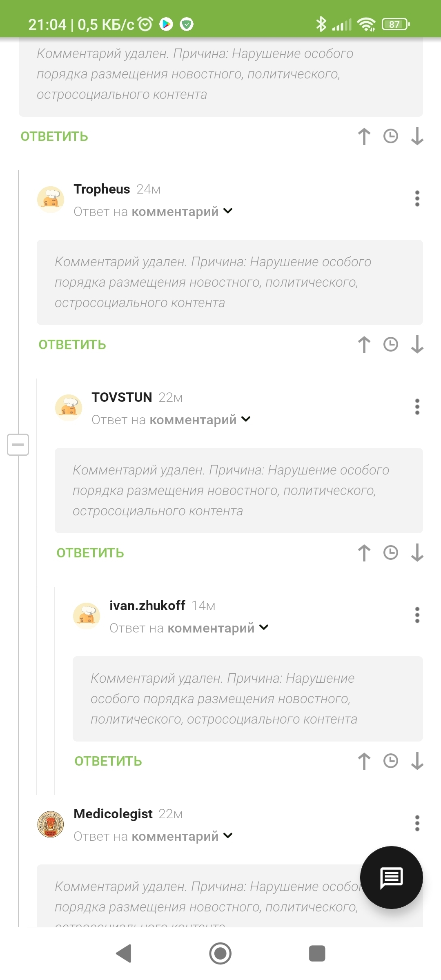The height and width of the screenshot is (980, 441).
Task: Open the options menu for ivan.zhukoff's comment
Action: [417, 615]
